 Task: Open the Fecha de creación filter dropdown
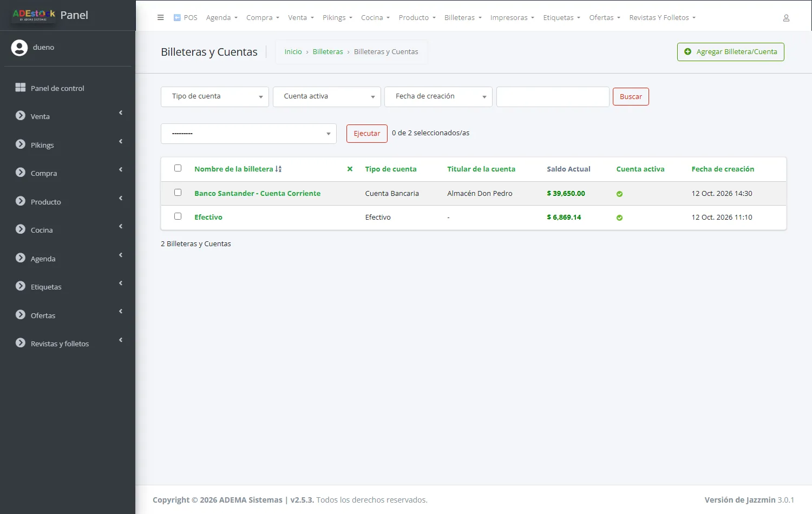pos(438,97)
